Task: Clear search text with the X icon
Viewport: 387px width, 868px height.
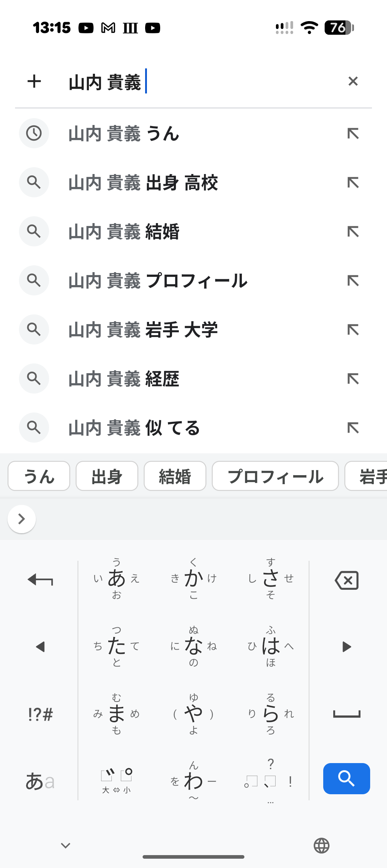Action: (x=353, y=81)
